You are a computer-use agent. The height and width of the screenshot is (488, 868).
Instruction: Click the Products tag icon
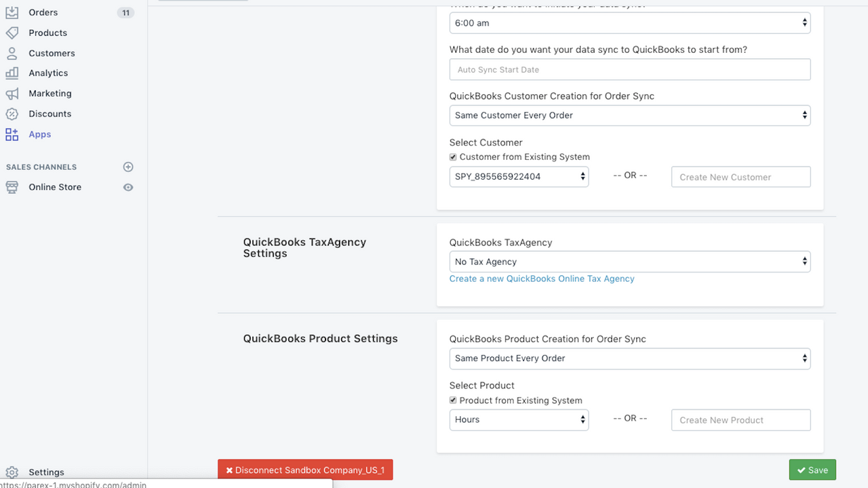coord(12,33)
